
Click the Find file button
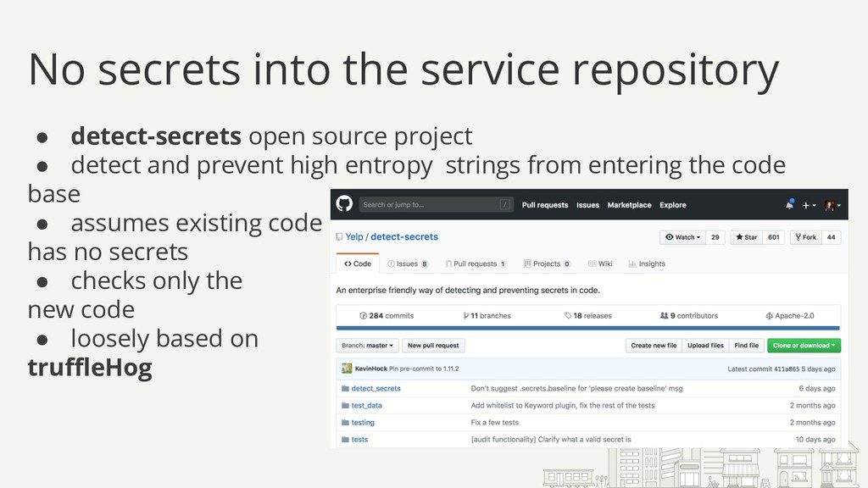point(746,346)
